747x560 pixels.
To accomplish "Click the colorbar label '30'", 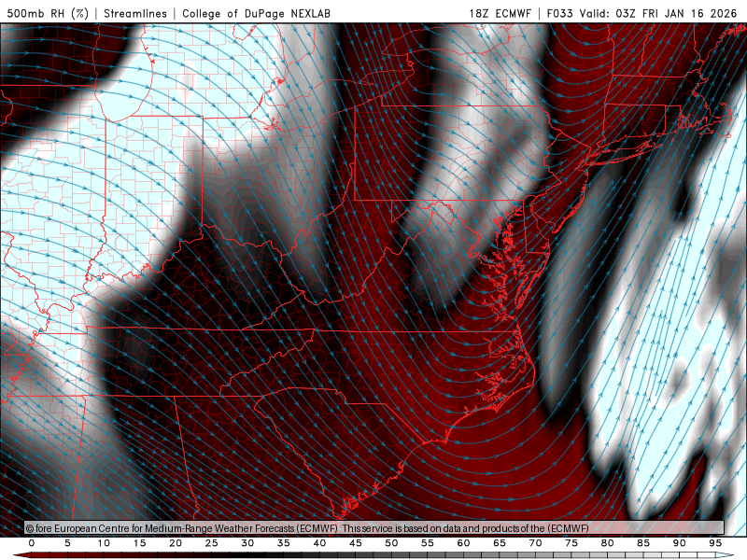I will 247,543.
